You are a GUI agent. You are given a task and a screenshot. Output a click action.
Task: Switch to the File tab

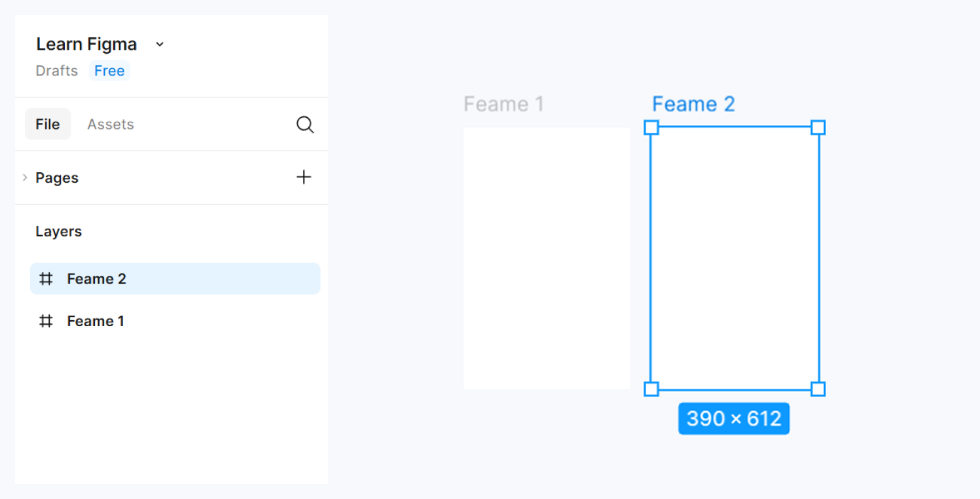tap(48, 124)
